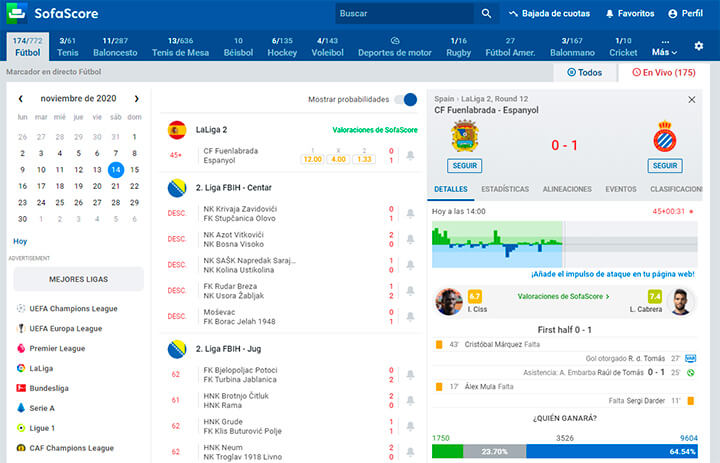Viewport: 720px width, 463px height.
Task: Vote draw on the grey 23.70% bar
Action: click(495, 451)
